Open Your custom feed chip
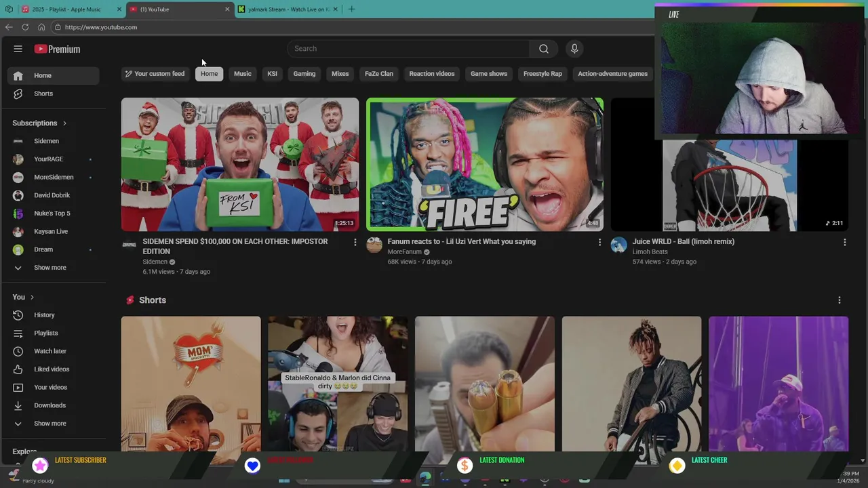The width and height of the screenshot is (868, 488). pyautogui.click(x=155, y=74)
